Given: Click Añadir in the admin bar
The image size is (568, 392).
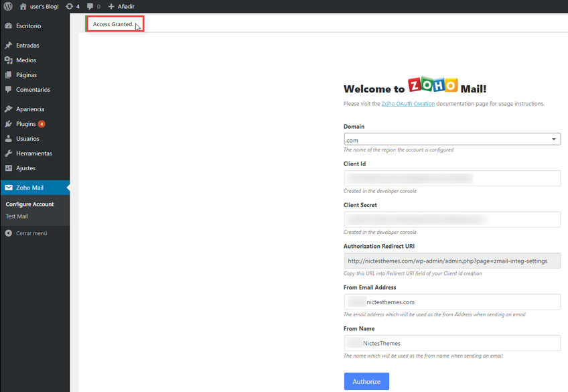Looking at the screenshot, I should click(x=126, y=6).
